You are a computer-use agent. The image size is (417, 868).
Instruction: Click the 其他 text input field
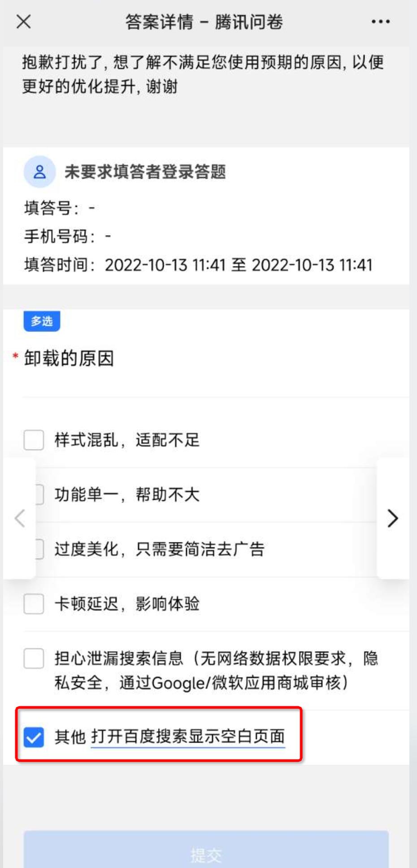(x=188, y=737)
